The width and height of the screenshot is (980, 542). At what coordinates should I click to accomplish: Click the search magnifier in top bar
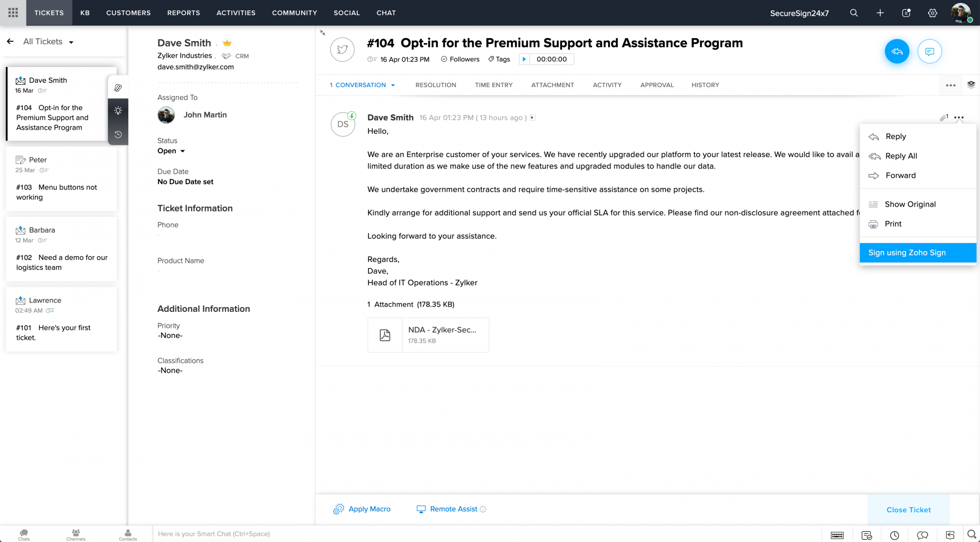[854, 13]
